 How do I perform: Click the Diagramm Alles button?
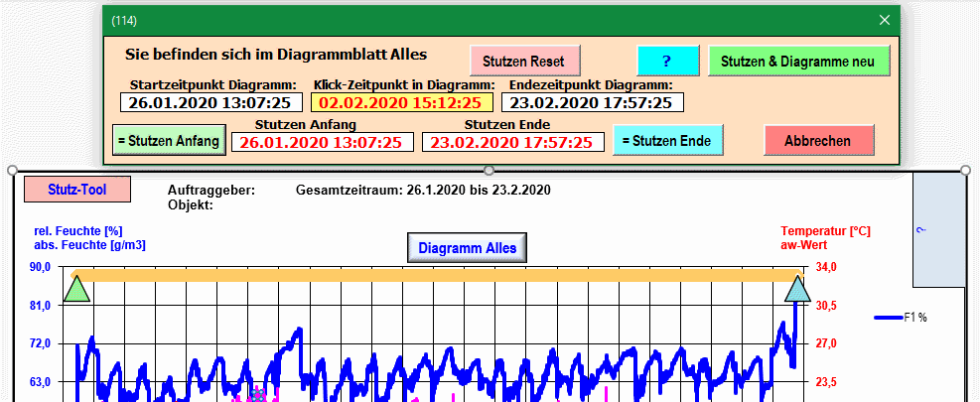pyautogui.click(x=467, y=248)
